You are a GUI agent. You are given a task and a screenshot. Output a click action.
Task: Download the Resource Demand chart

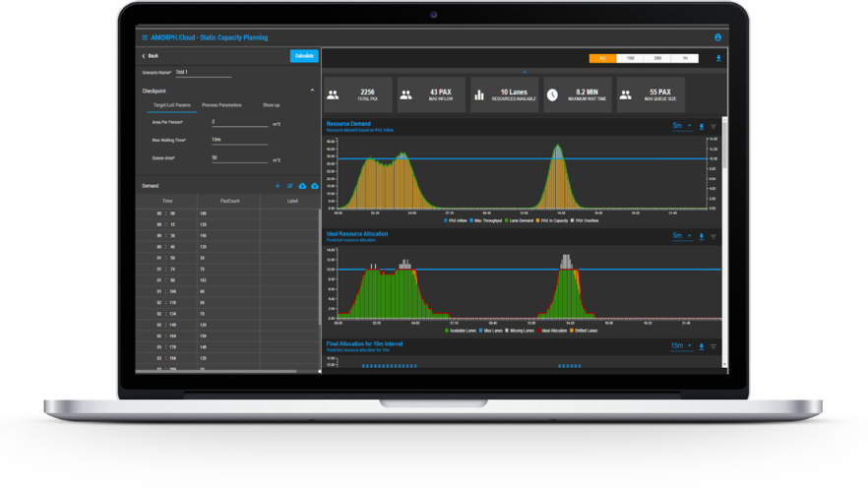tap(702, 127)
